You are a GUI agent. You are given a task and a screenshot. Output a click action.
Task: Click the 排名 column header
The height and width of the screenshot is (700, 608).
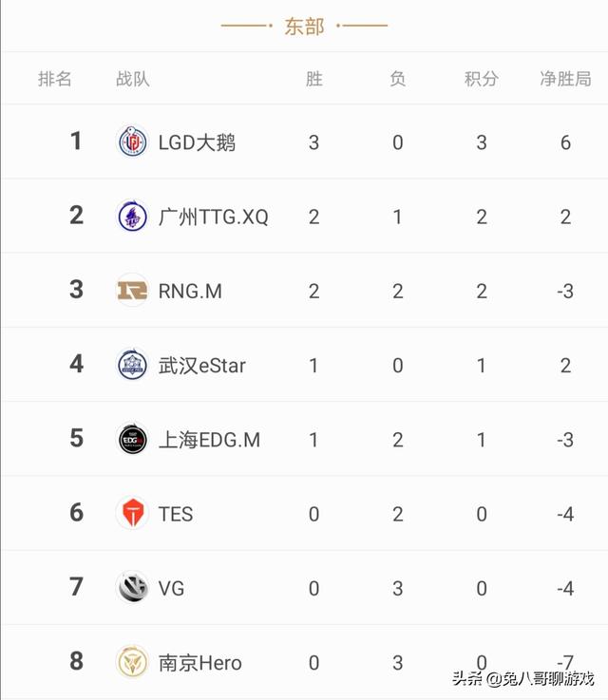click(54, 79)
